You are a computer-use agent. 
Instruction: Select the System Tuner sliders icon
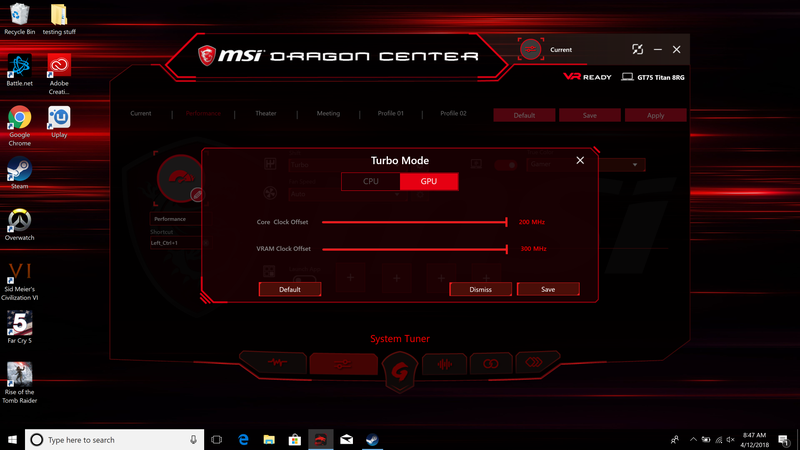(x=343, y=364)
